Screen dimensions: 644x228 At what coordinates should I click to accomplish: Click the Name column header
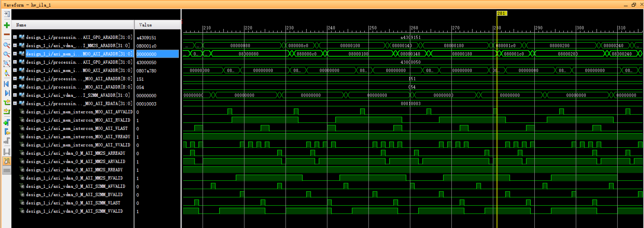(73, 25)
